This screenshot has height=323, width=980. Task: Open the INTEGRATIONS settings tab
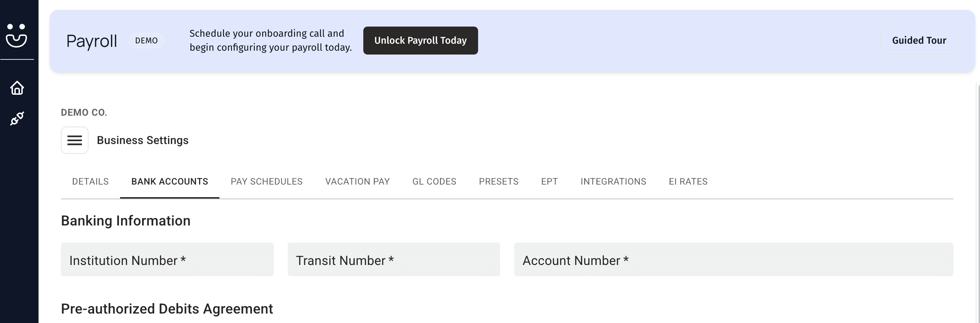pos(613,181)
